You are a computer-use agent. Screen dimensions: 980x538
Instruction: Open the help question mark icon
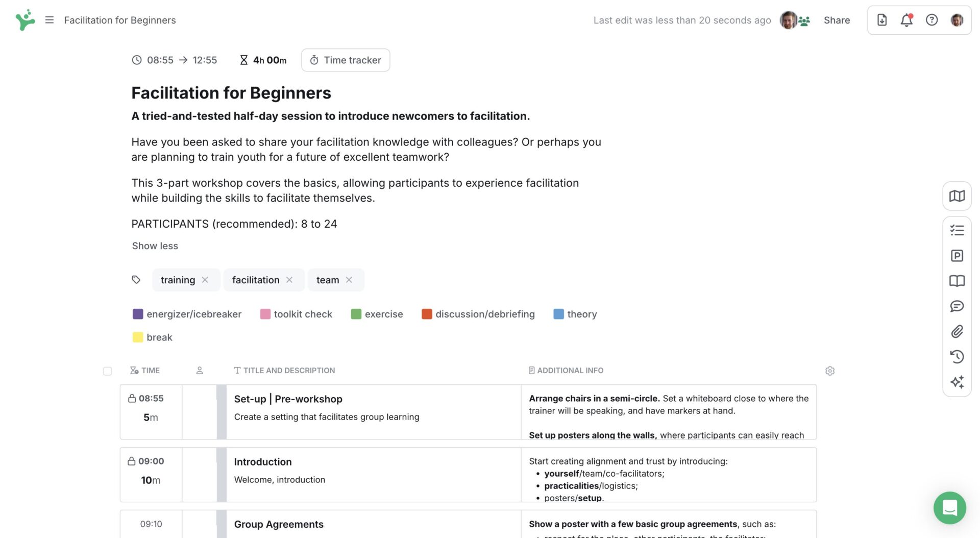point(932,20)
